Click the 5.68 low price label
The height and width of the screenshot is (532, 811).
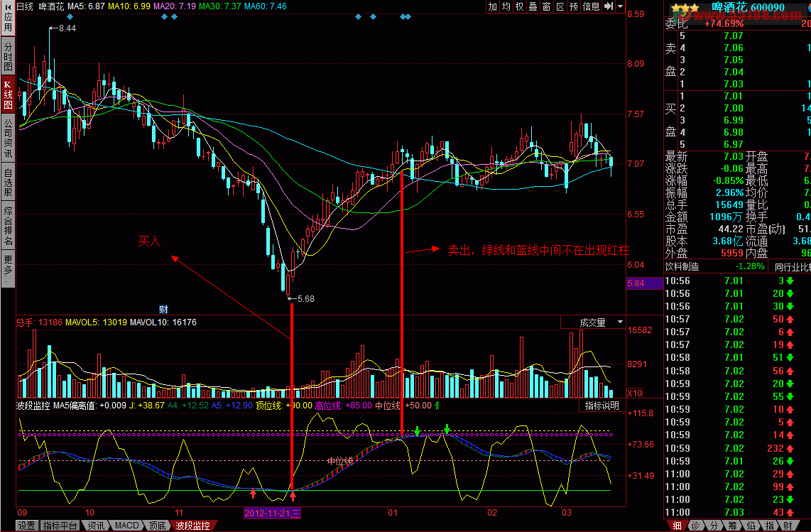pos(305,298)
